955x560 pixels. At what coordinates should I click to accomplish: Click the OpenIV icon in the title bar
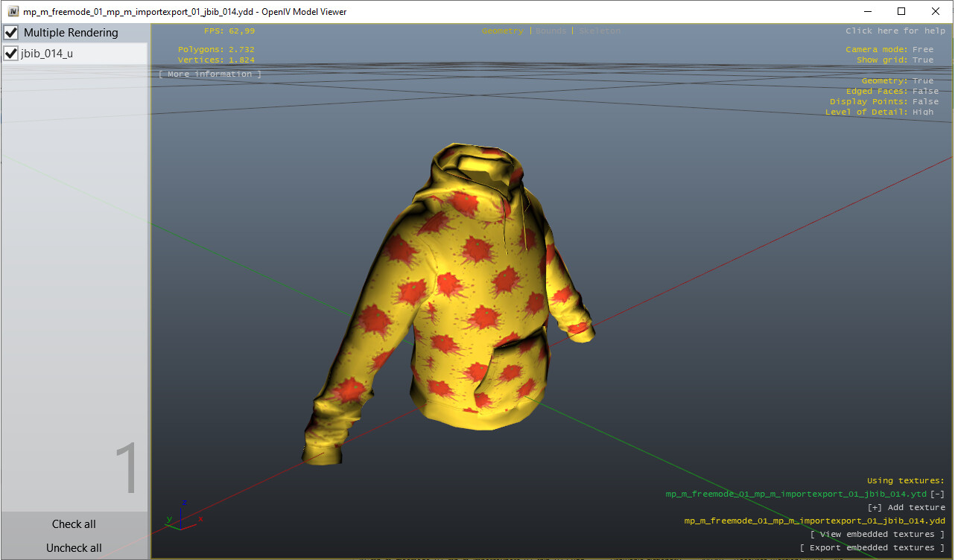[x=13, y=11]
